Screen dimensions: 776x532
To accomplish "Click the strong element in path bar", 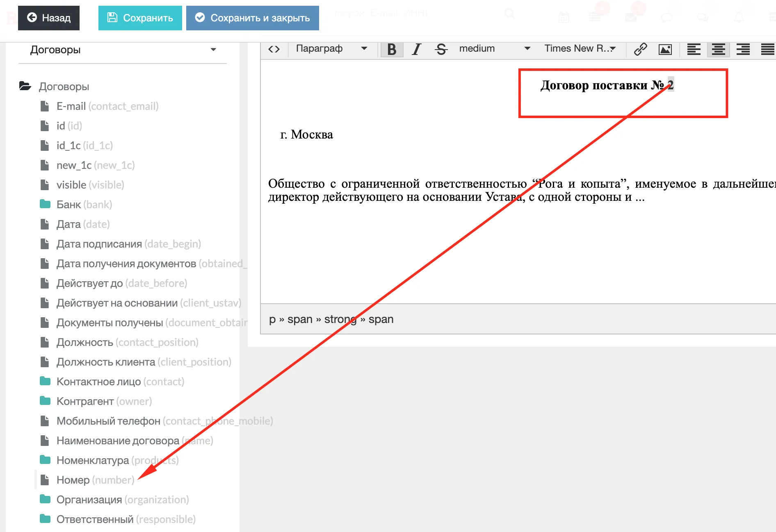I will 340,319.
